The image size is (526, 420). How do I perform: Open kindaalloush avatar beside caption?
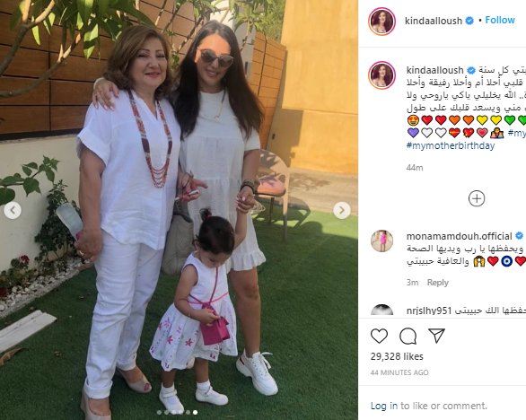pos(381,75)
